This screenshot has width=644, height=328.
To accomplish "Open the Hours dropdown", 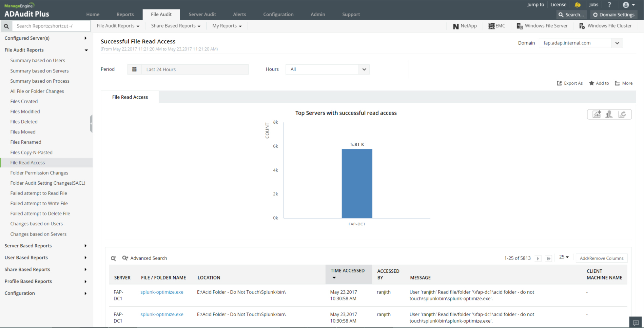I will tap(328, 69).
